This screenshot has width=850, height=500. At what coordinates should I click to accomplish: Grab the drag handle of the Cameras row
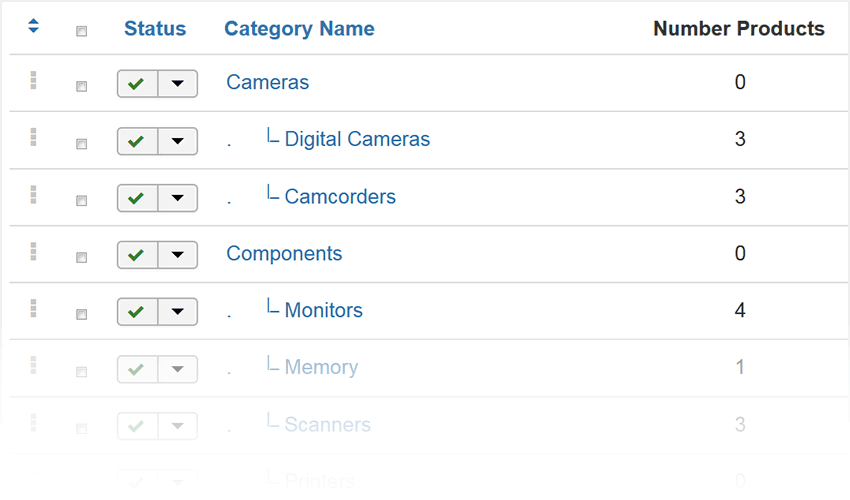(x=34, y=80)
